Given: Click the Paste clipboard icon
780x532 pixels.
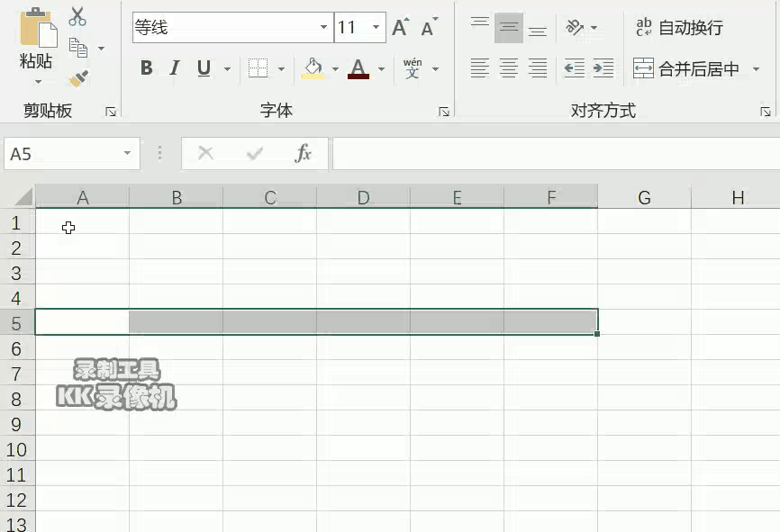Looking at the screenshot, I should (38, 27).
